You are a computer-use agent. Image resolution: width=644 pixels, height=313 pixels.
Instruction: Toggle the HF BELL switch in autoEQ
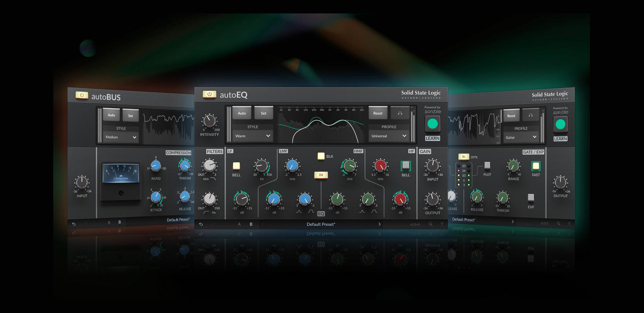pos(405,166)
